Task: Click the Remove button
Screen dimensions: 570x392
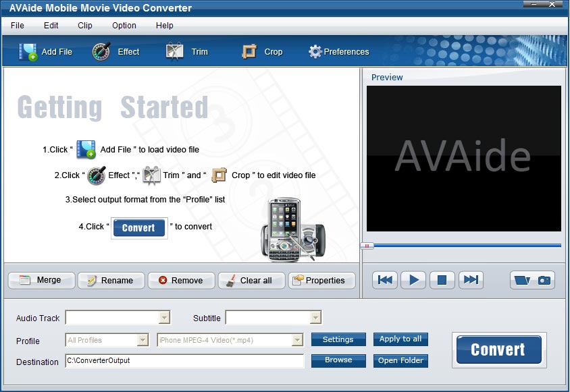Action: 182,281
